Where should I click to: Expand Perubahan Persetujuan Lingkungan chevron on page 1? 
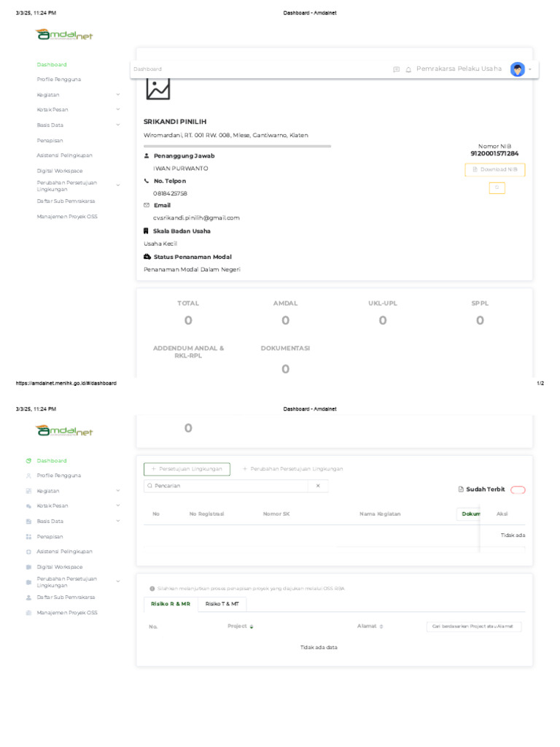[118, 185]
